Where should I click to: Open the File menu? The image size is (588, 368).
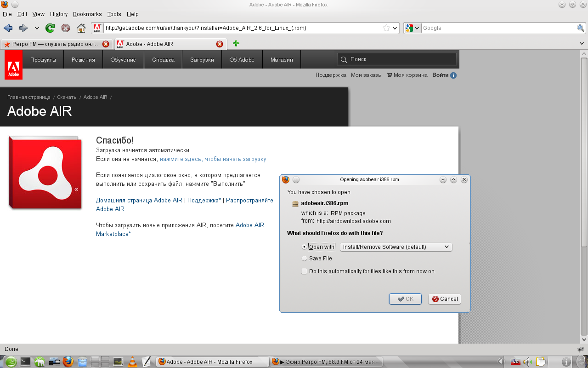tap(7, 14)
